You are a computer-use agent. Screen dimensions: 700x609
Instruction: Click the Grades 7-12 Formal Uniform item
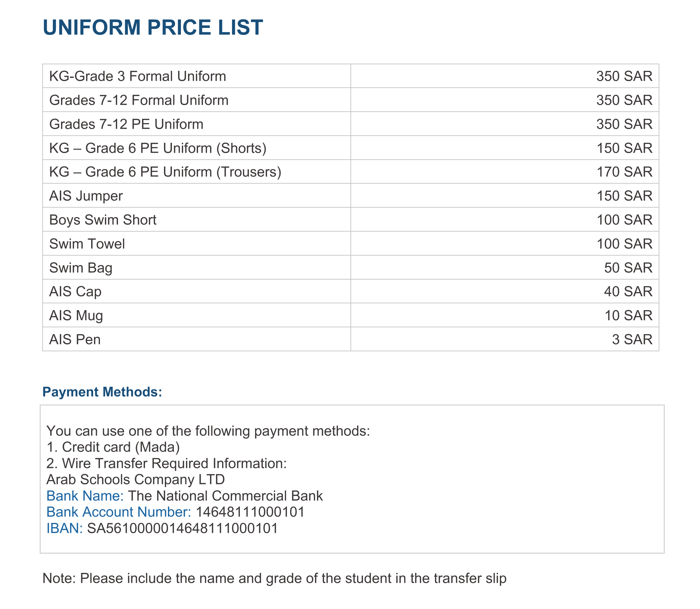click(x=139, y=100)
